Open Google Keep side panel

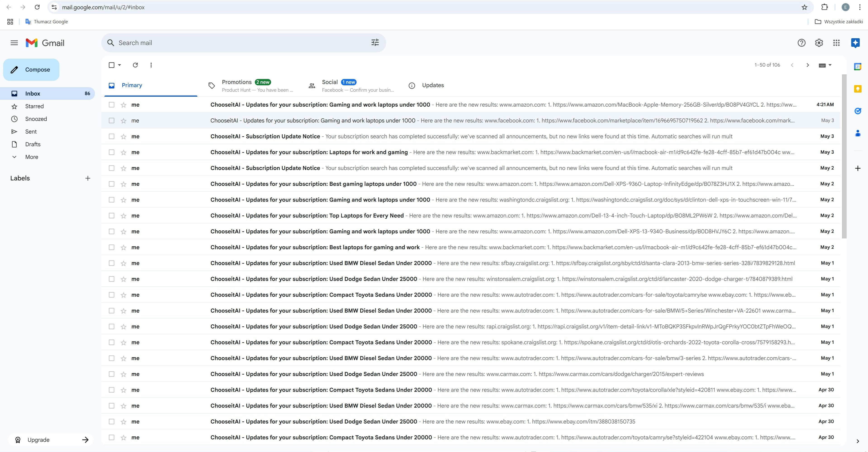click(x=858, y=89)
